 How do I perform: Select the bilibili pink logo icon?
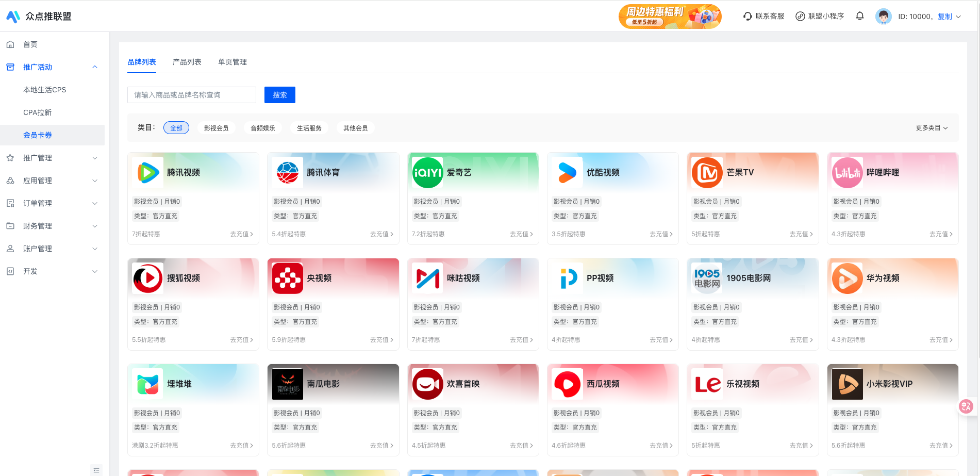tap(847, 173)
